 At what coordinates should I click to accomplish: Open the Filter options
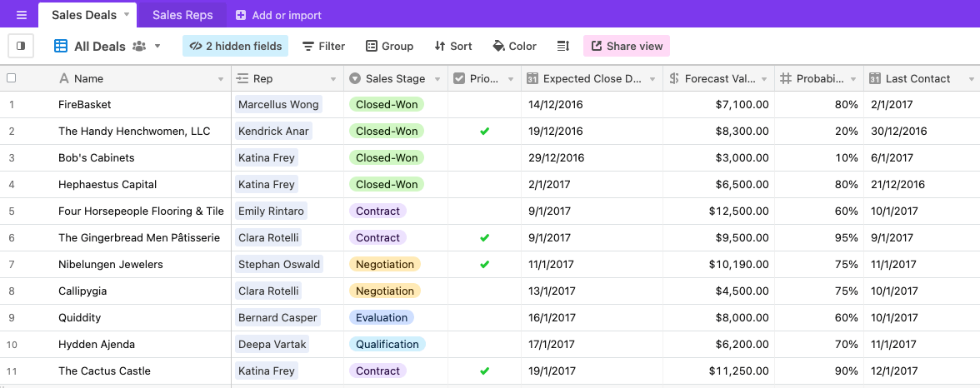[323, 47]
